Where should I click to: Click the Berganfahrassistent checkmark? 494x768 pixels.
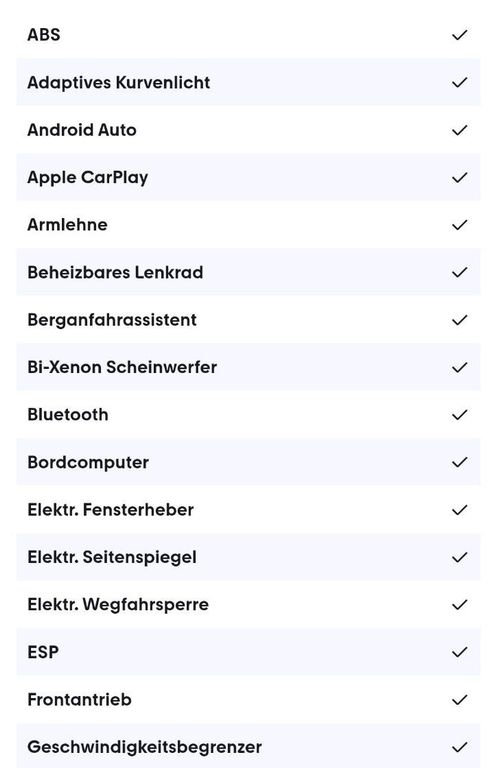[x=459, y=320]
